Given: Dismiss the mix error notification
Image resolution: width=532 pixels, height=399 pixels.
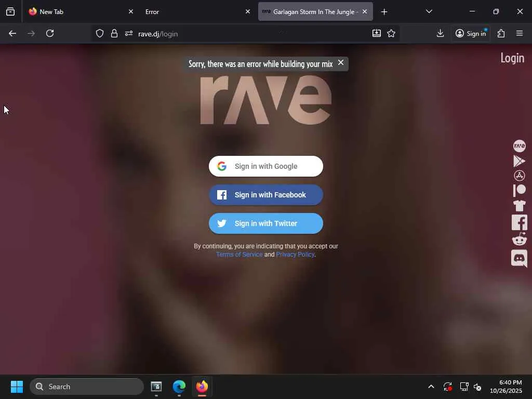Looking at the screenshot, I should 341,62.
